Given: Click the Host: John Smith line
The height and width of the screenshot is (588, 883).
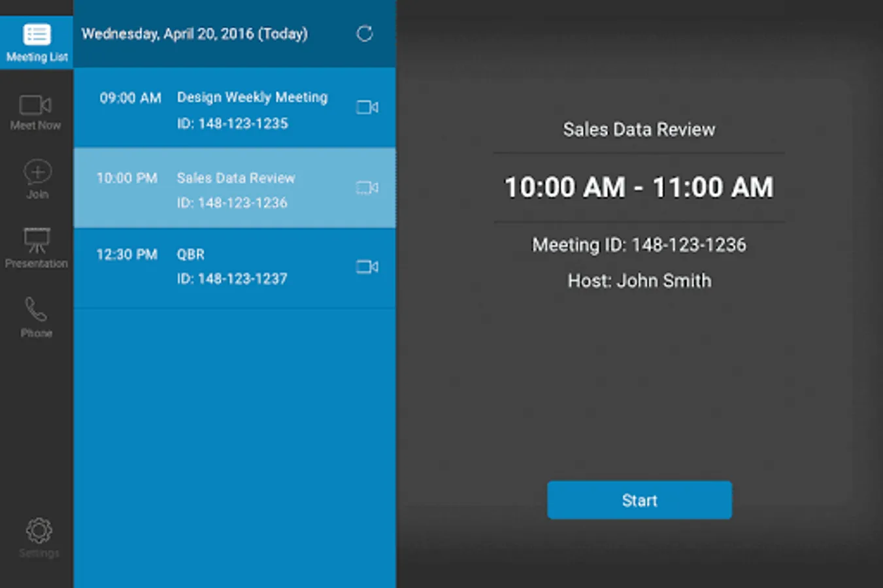Looking at the screenshot, I should click(x=639, y=281).
